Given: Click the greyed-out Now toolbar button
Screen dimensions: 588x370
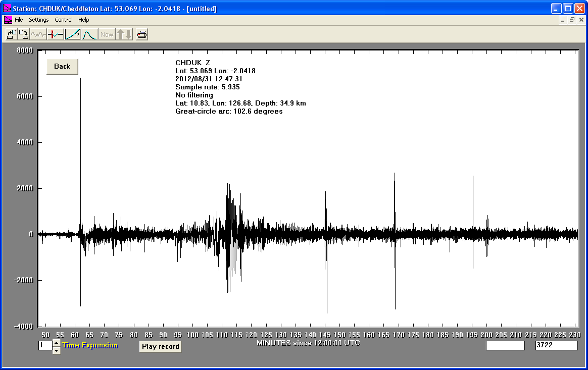Looking at the screenshot, I should pyautogui.click(x=107, y=34).
